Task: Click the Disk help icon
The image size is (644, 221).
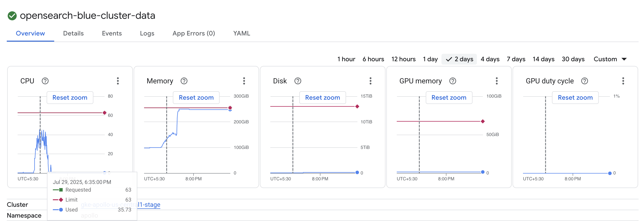Action: (298, 81)
